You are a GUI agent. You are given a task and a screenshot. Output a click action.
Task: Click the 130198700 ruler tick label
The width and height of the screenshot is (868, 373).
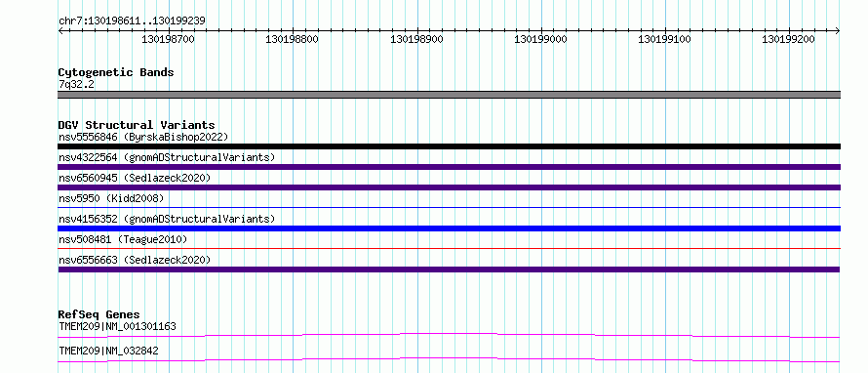pos(169,39)
